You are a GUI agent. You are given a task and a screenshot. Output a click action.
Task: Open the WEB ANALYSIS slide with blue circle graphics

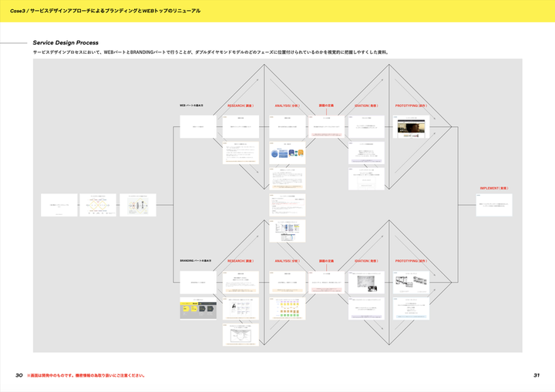tap(288, 152)
